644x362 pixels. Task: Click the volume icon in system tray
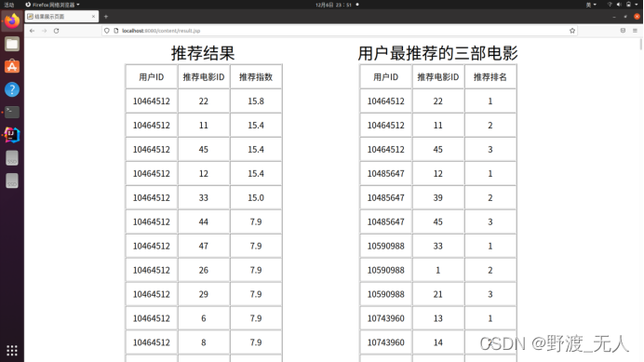click(619, 5)
